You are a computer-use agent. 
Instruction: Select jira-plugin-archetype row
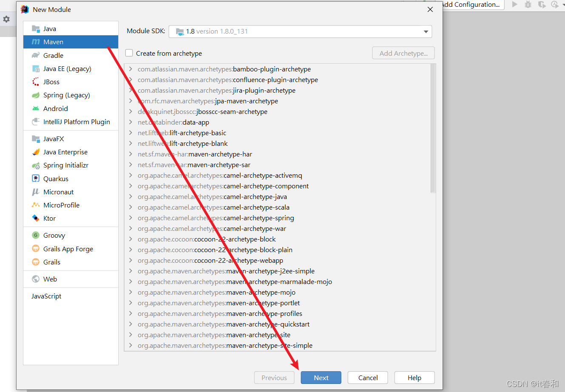click(278, 90)
